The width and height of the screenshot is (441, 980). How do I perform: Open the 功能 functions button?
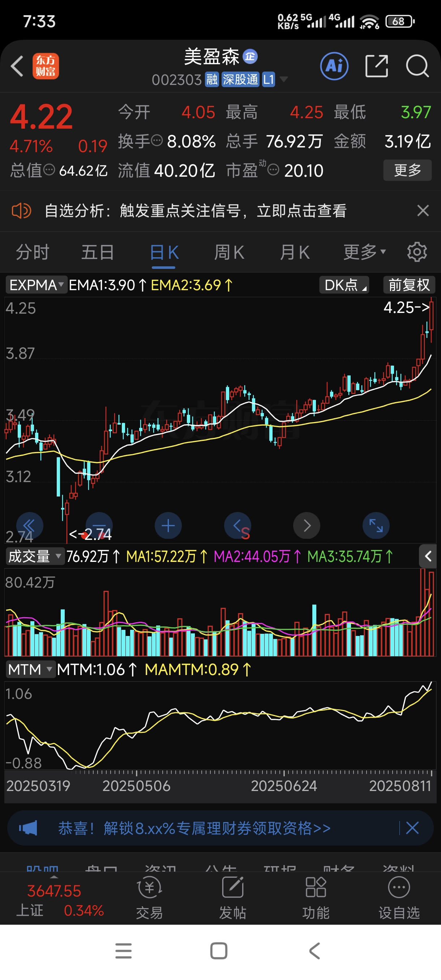tap(316, 899)
